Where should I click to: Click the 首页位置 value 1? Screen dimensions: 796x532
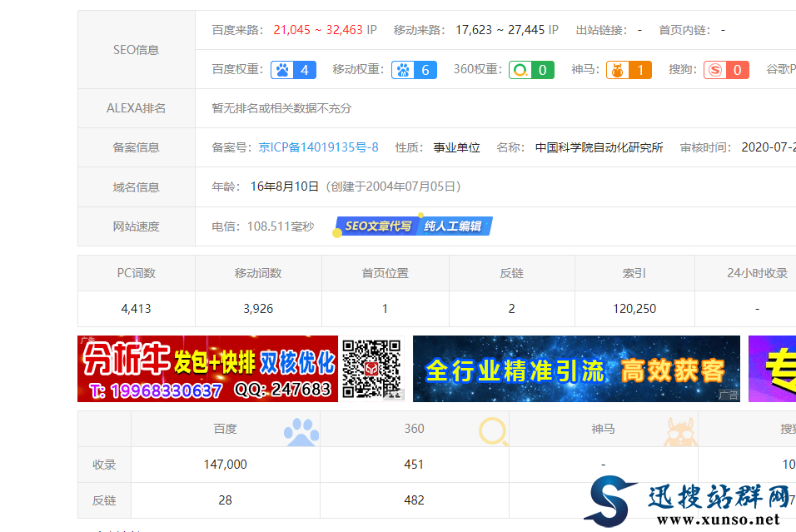point(385,309)
